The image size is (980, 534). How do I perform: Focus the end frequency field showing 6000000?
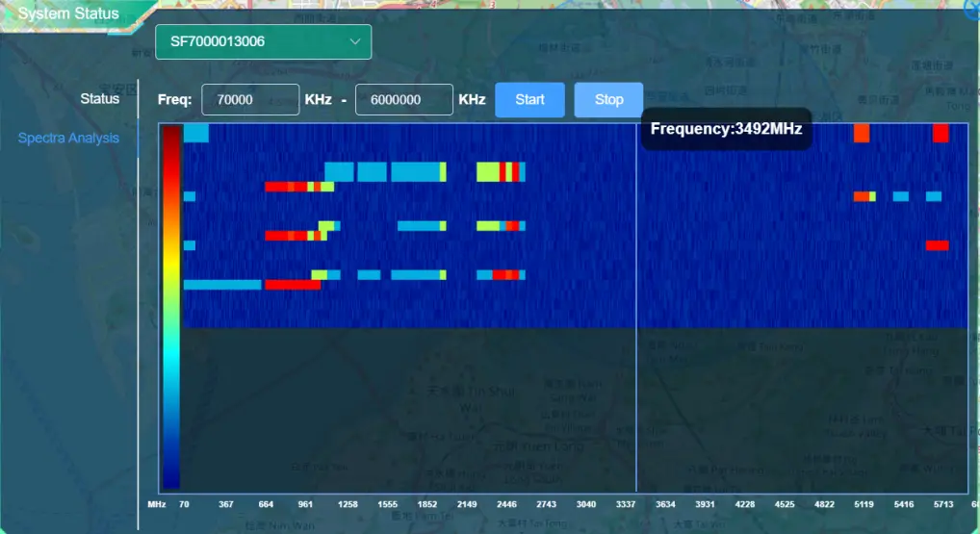tap(403, 99)
